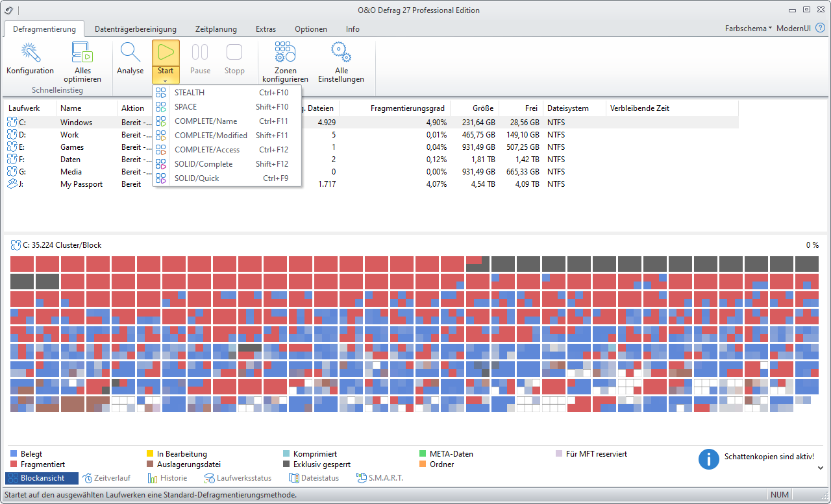Select COMPLETE/Modified menu entry

(x=227, y=136)
